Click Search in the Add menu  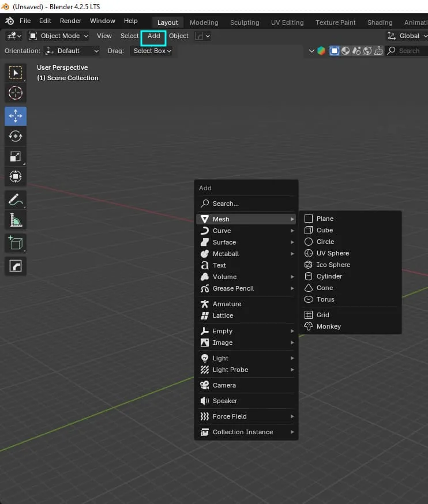point(246,204)
